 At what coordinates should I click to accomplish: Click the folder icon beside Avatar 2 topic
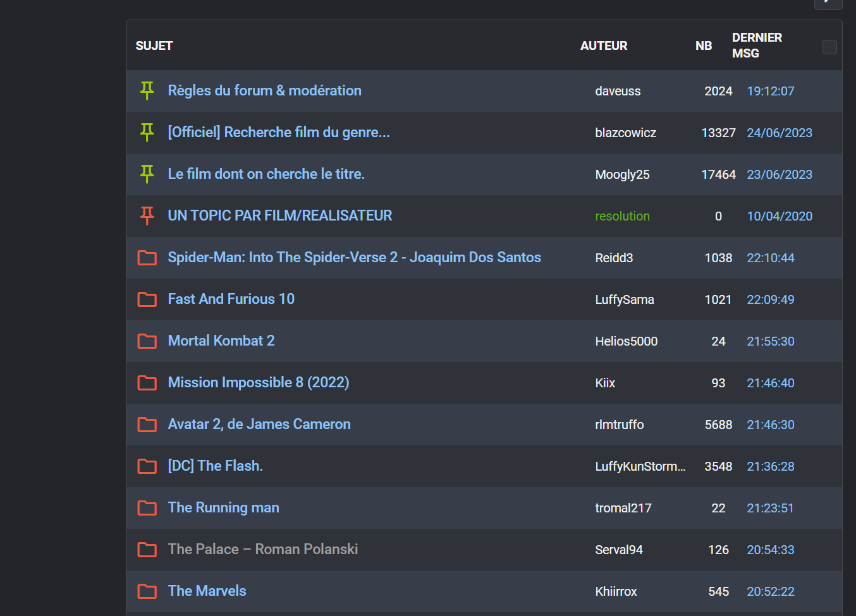pos(147,425)
